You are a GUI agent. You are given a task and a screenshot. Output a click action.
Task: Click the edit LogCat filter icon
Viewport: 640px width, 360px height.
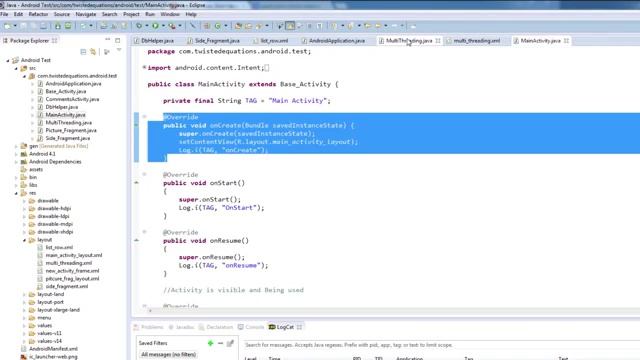click(x=230, y=343)
